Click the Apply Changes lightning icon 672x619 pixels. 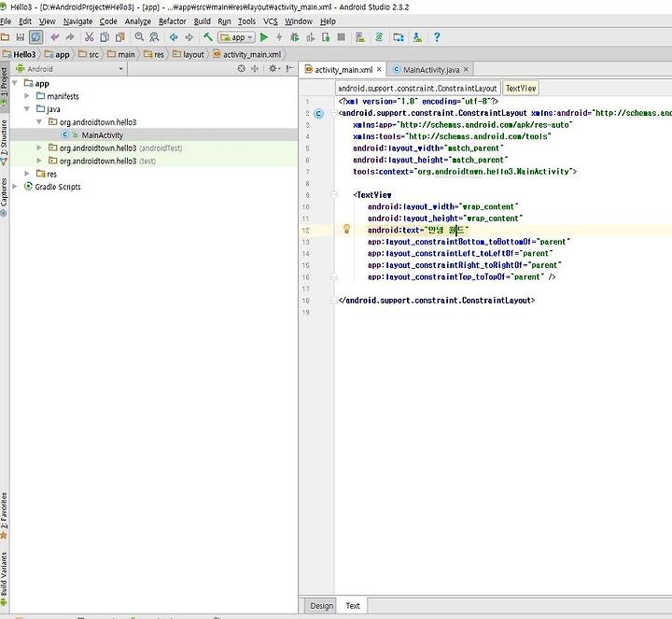click(279, 37)
